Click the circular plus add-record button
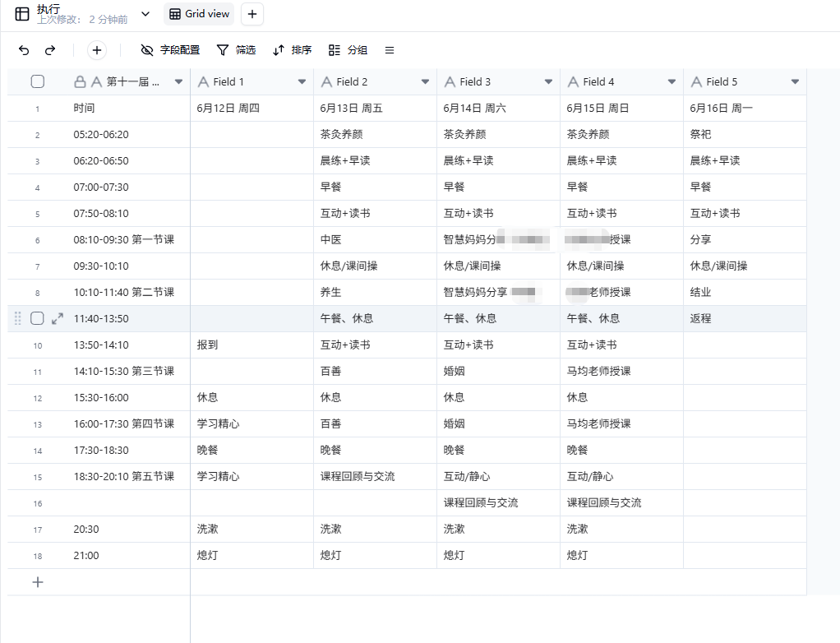The image size is (840, 643). (96, 50)
